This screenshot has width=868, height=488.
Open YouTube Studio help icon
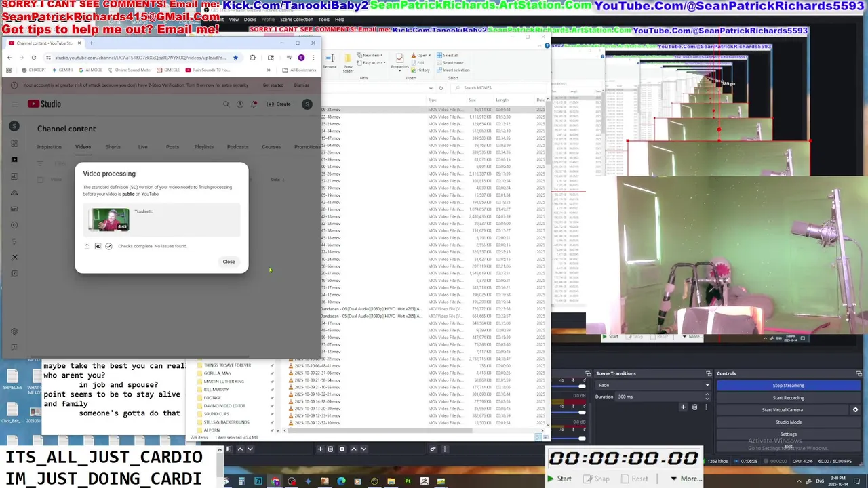tap(240, 104)
